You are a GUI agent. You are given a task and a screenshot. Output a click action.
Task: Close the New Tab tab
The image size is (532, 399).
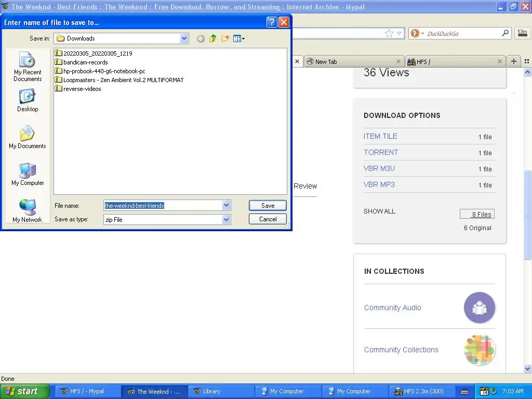point(398,61)
